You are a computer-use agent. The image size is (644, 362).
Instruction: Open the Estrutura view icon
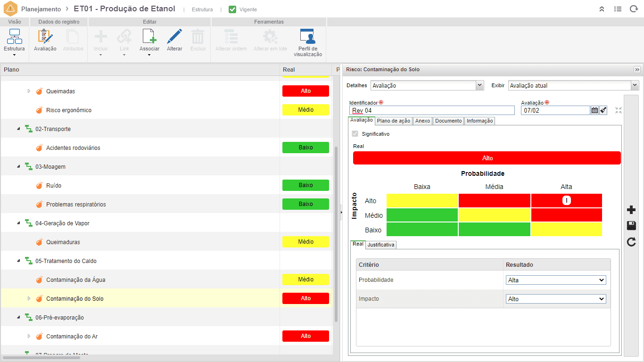coord(15,37)
